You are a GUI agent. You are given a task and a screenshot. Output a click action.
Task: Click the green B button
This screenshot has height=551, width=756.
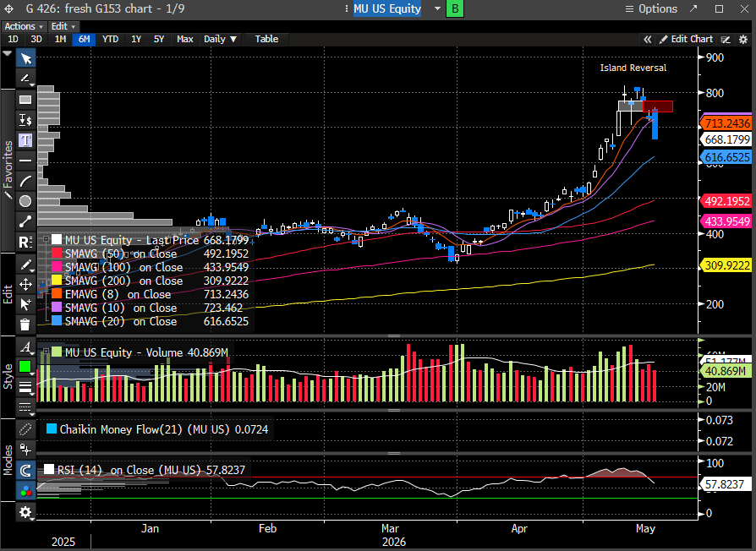455,8
